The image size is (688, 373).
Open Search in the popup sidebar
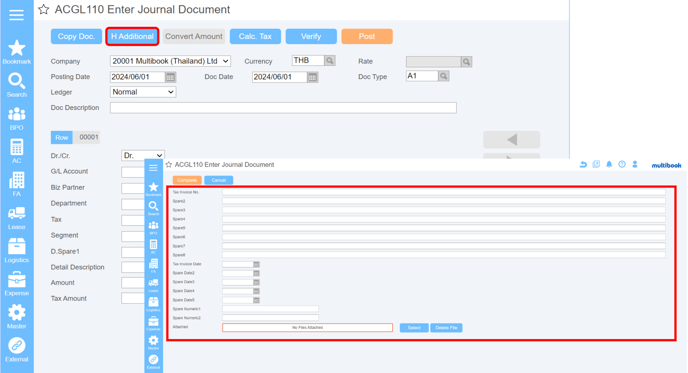pos(153,208)
